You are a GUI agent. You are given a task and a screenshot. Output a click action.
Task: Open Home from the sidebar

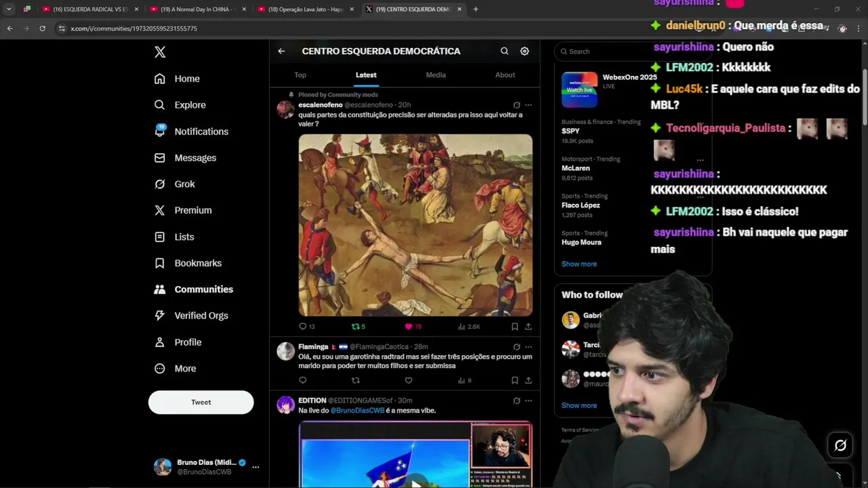pos(177,79)
